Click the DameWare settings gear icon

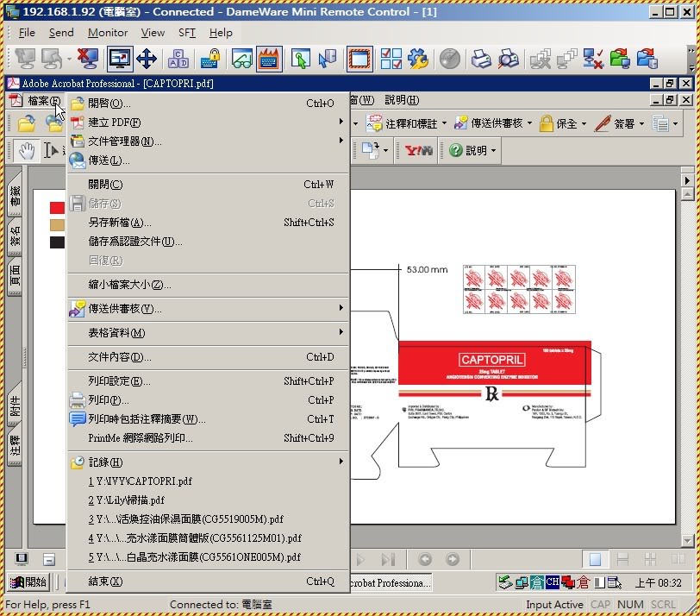click(418, 59)
